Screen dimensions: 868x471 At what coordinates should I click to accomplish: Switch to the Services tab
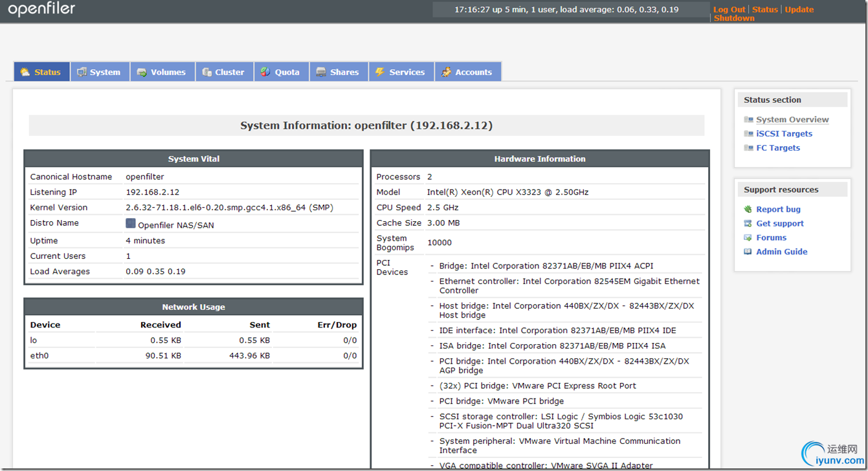401,72
